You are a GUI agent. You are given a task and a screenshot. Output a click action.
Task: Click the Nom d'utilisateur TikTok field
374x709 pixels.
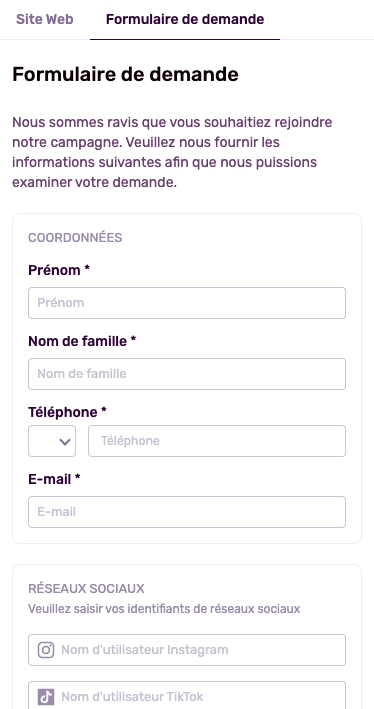point(187,695)
